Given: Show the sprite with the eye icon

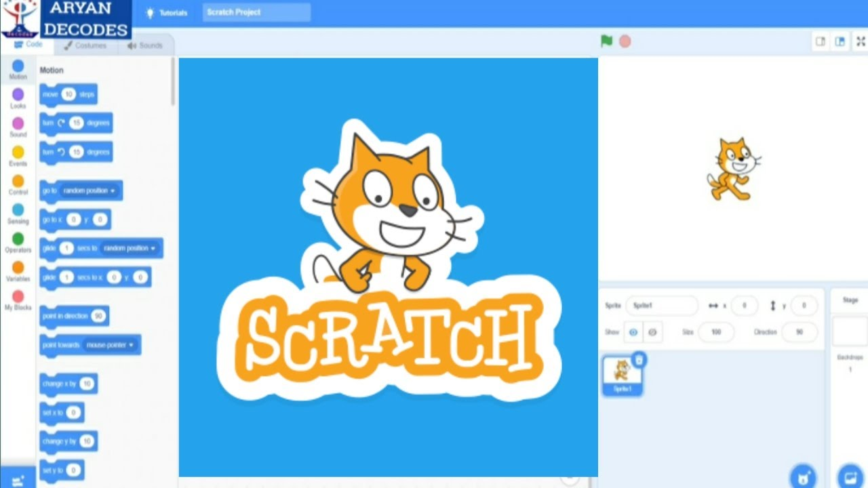Looking at the screenshot, I should click(x=633, y=332).
